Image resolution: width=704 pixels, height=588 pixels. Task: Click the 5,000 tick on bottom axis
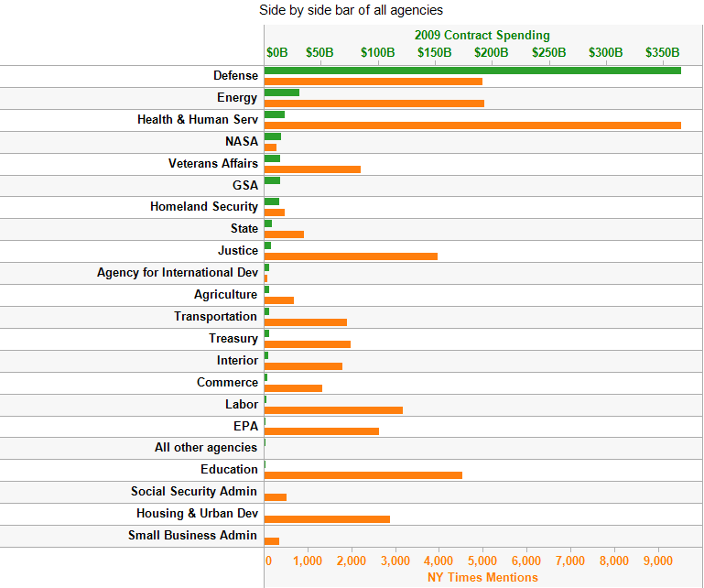(482, 560)
